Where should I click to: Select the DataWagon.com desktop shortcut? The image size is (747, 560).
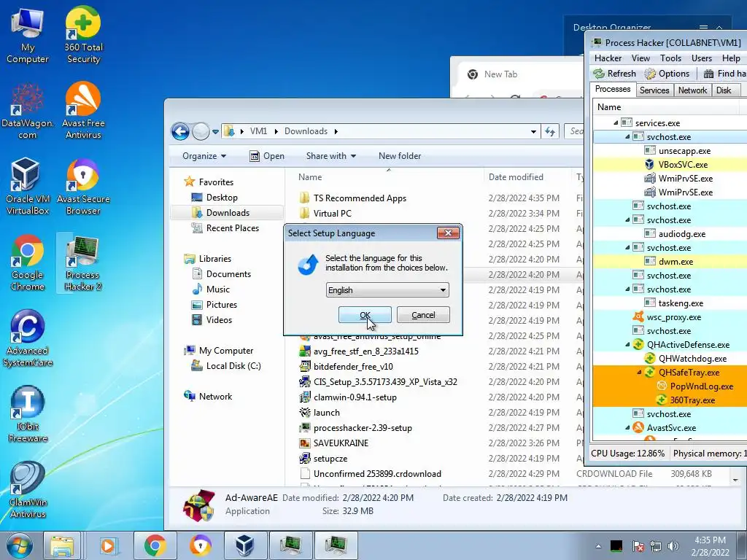[27, 112]
